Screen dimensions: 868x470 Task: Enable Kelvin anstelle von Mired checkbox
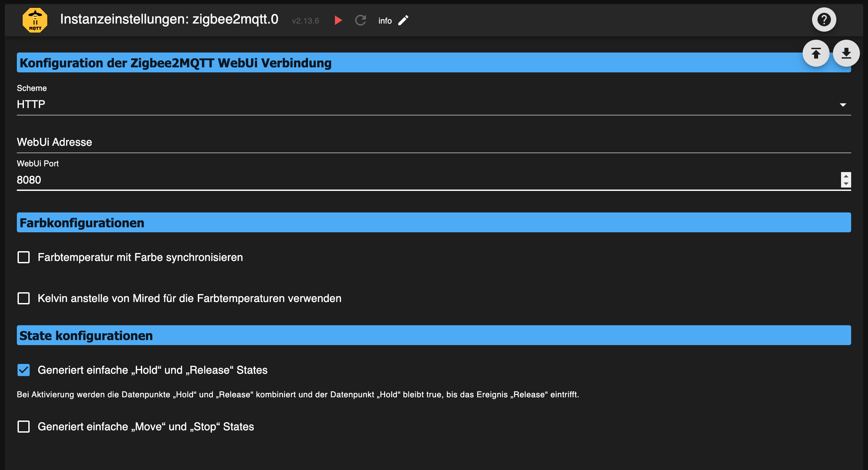(x=24, y=298)
